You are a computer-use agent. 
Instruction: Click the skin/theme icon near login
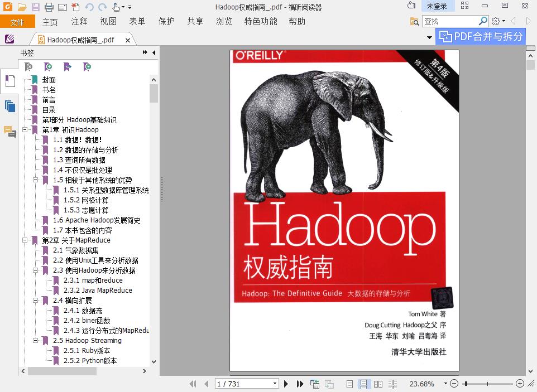tap(411, 5)
